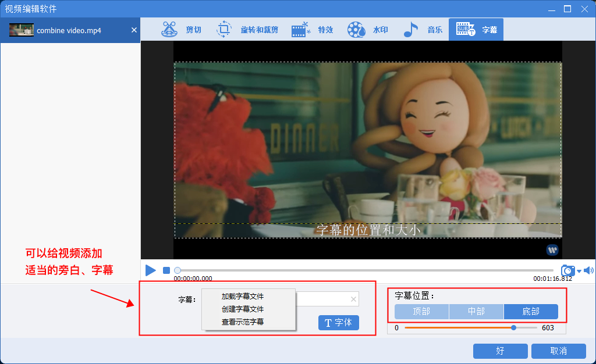The width and height of the screenshot is (596, 364).
Task: Select the combine video.mp4 thumbnail
Action: tap(22, 30)
